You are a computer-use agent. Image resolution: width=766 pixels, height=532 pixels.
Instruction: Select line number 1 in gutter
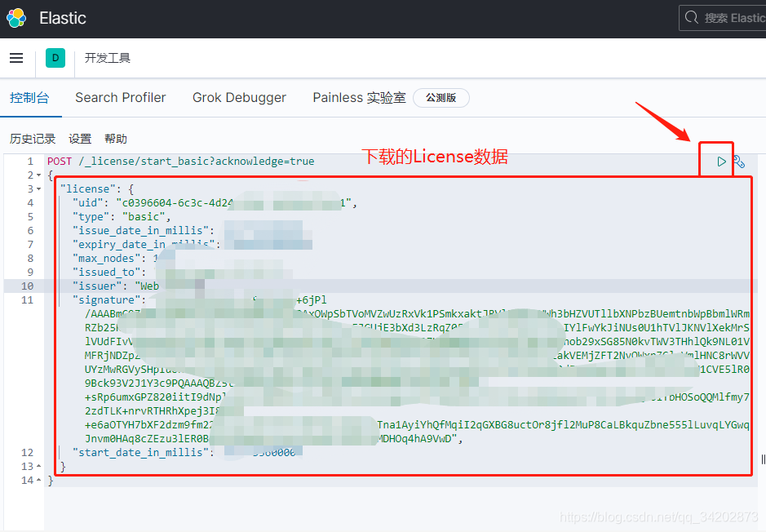point(30,162)
